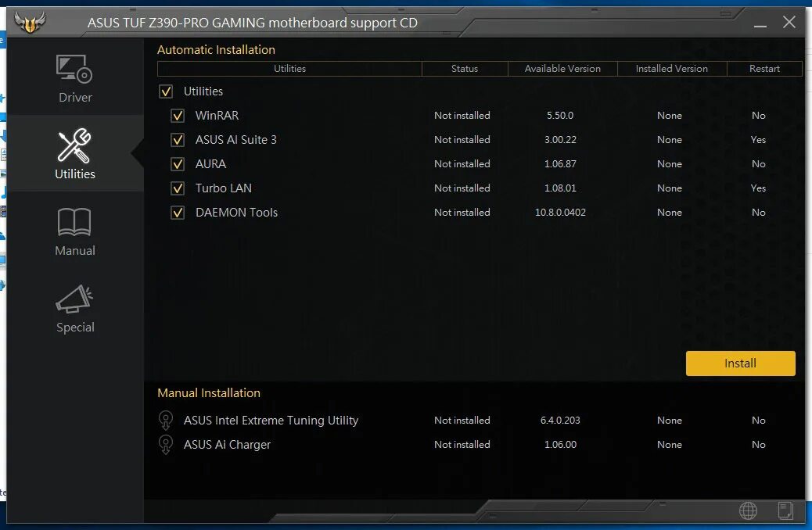812x530 pixels.
Task: Click version 6.4.0.203 cell
Action: pyautogui.click(x=560, y=421)
